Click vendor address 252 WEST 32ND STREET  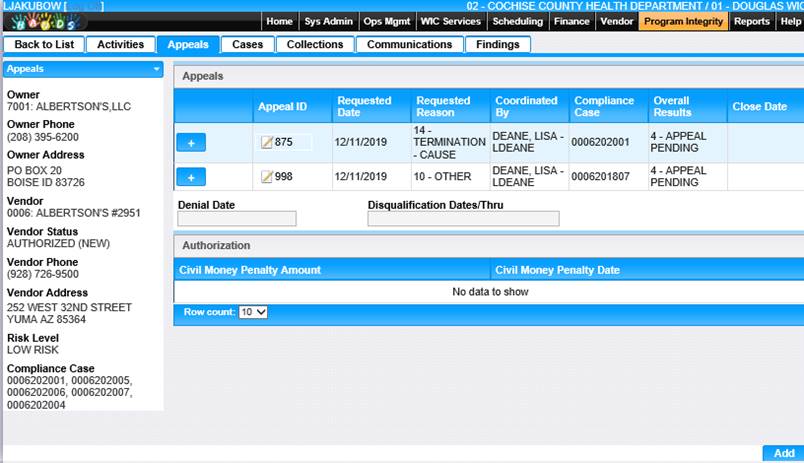tap(69, 308)
